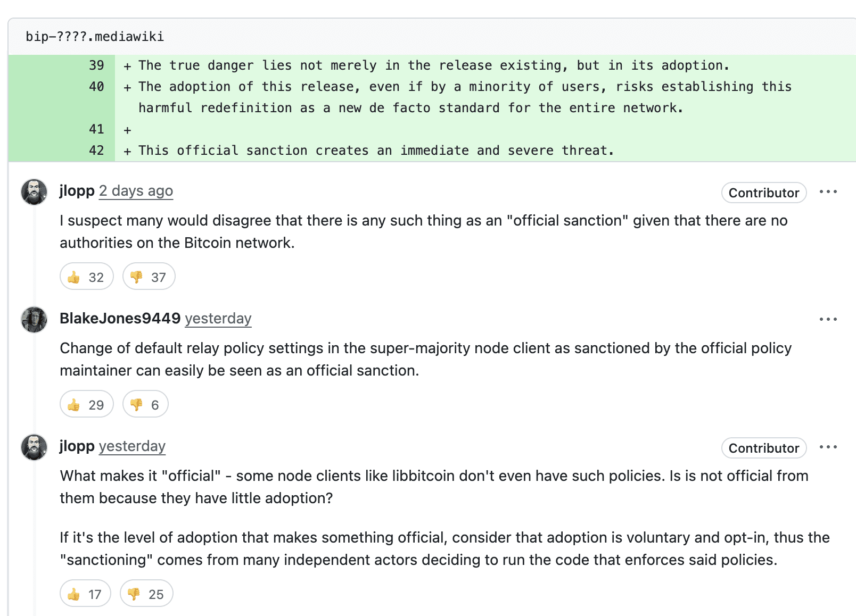Click BlakeJones9449's profile avatar
The height and width of the screenshot is (616, 856).
tap(34, 319)
